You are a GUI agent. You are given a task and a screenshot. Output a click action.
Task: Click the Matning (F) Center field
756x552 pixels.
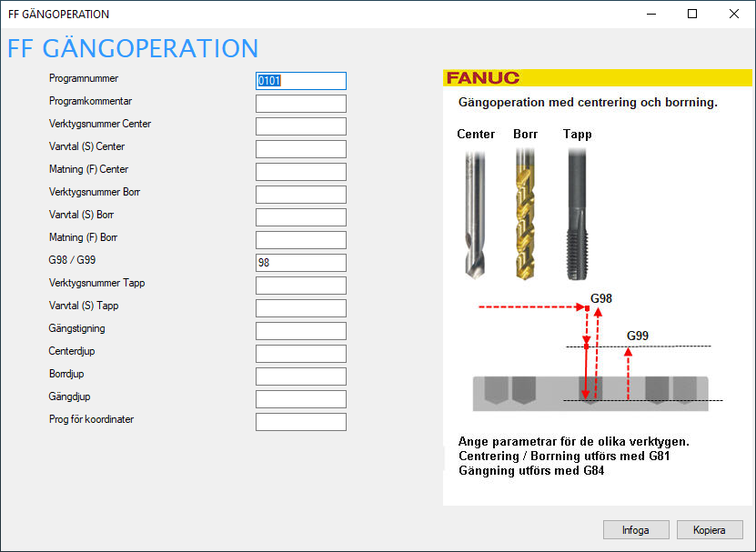pos(301,172)
